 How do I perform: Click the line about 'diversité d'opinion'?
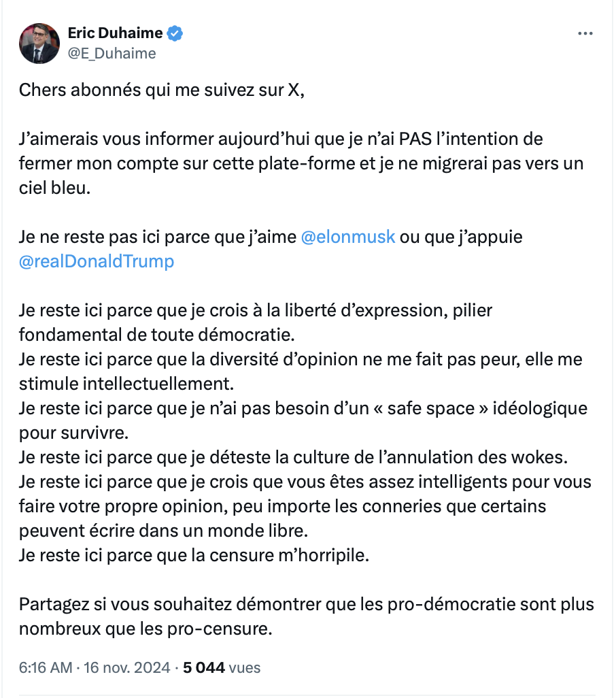301,371
